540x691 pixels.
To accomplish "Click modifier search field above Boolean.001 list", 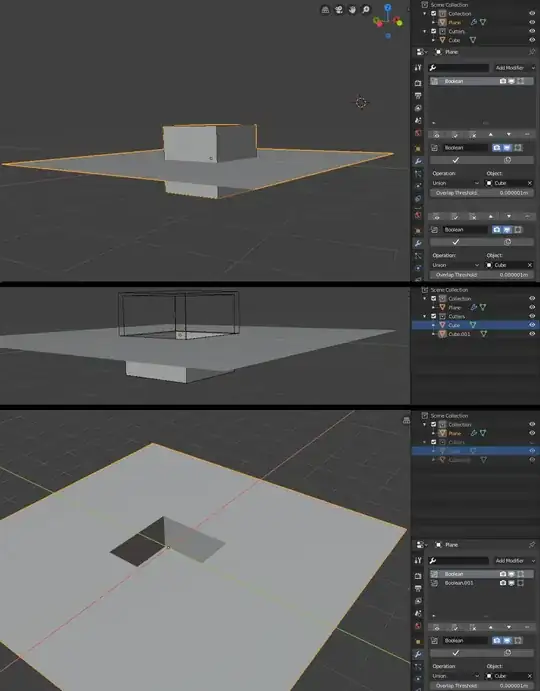I will [x=458, y=561].
